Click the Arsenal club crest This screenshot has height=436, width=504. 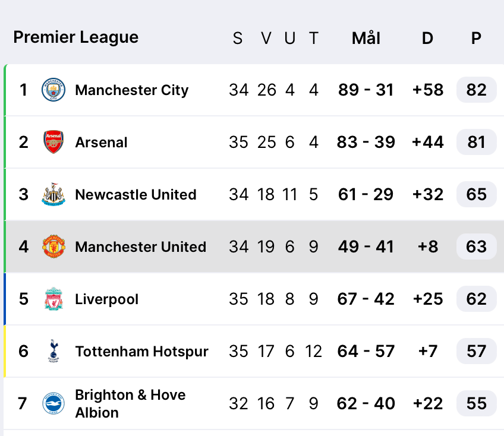[x=53, y=143]
